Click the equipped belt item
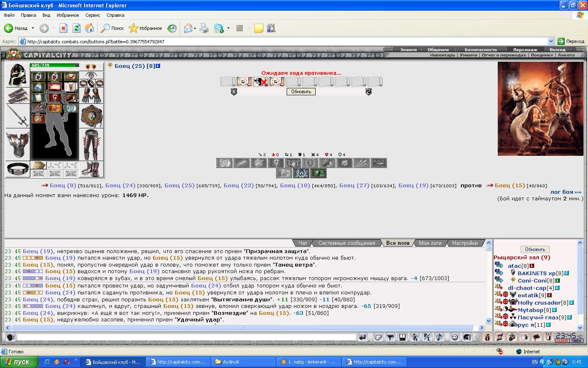 [x=18, y=169]
